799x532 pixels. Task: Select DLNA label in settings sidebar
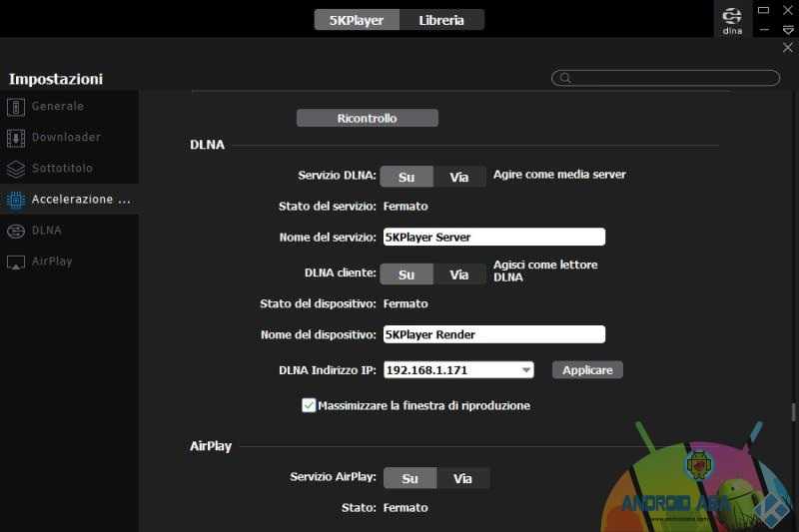point(46,231)
